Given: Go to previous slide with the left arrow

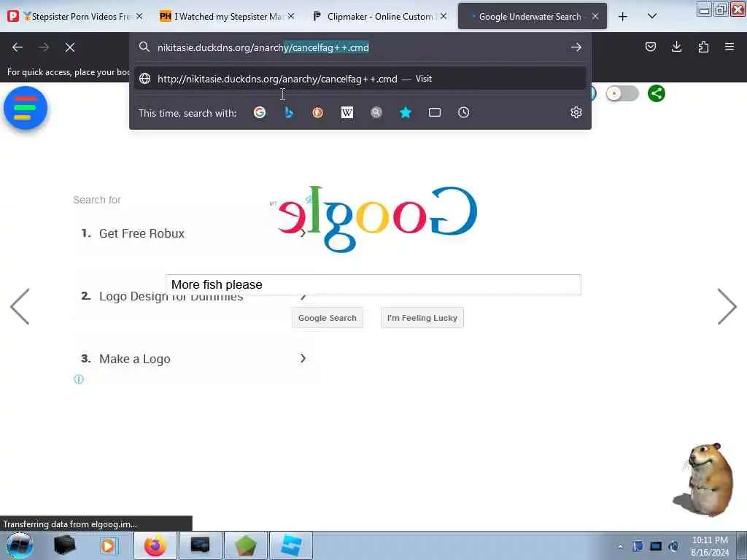Looking at the screenshot, I should pyautogui.click(x=20, y=306).
